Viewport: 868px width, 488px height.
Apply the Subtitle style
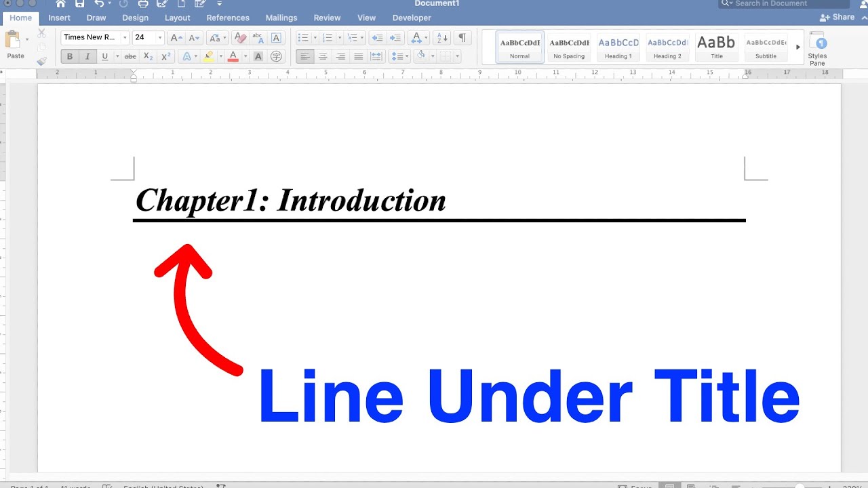tap(766, 47)
